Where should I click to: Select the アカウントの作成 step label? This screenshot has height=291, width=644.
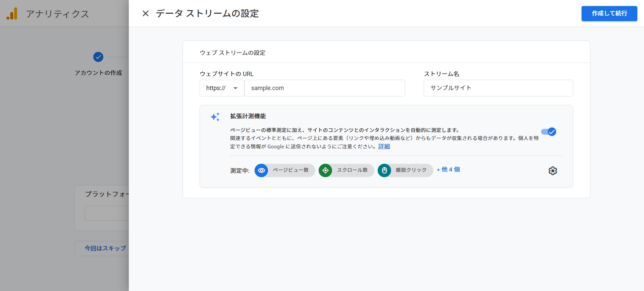pos(98,73)
